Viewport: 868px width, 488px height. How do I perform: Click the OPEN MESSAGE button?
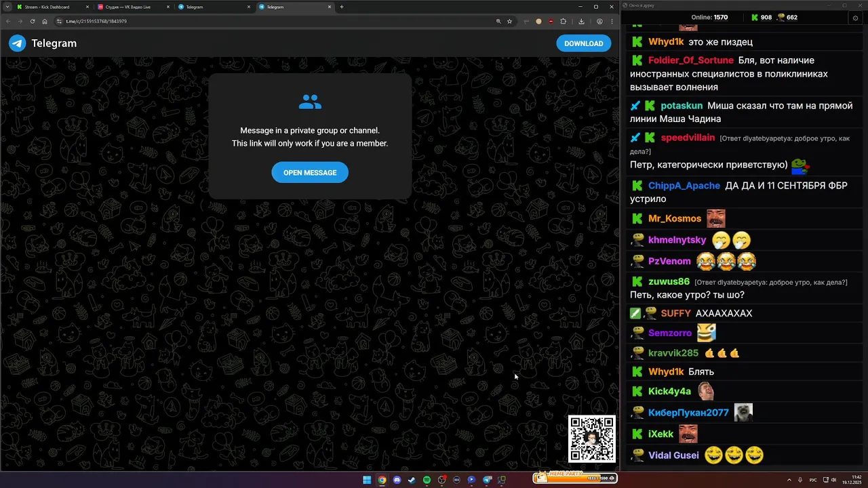pyautogui.click(x=310, y=173)
